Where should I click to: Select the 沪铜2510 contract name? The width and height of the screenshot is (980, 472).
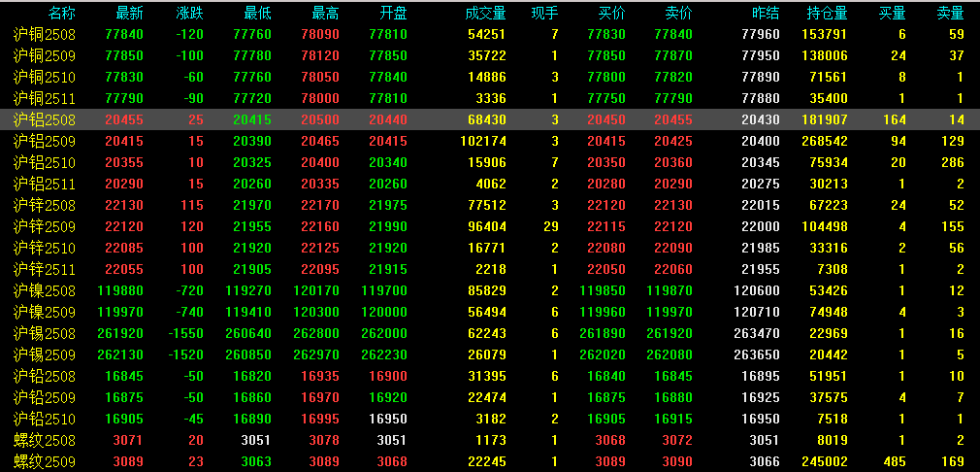click(x=45, y=77)
